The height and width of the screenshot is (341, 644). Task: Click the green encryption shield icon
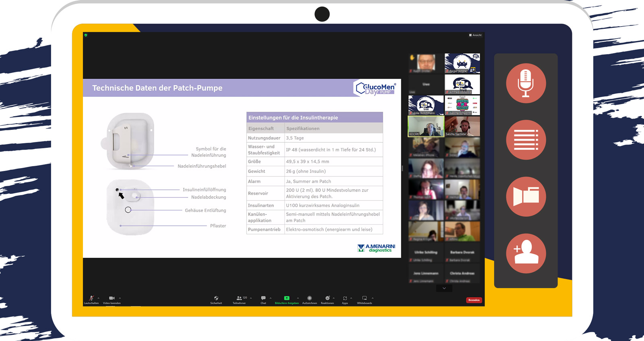(86, 35)
